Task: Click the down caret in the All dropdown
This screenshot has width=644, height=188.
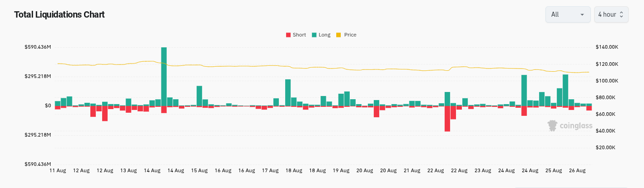Action: [582, 14]
